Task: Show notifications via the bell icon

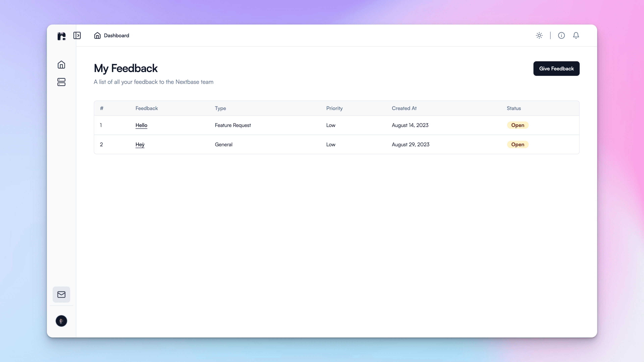Action: (576, 36)
